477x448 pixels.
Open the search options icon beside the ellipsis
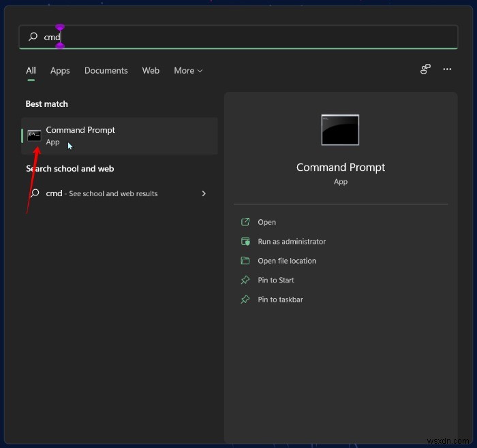click(425, 69)
